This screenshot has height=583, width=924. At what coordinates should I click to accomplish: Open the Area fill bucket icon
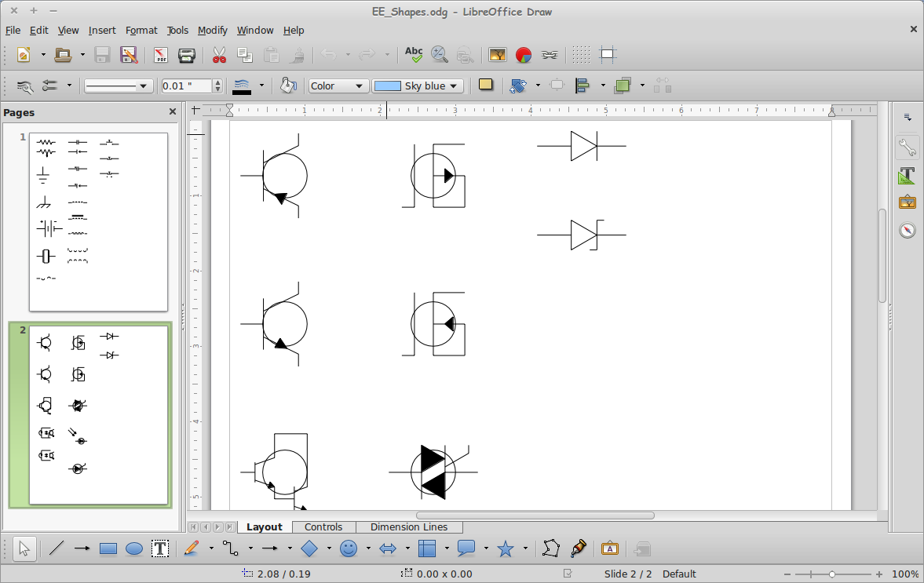pyautogui.click(x=287, y=86)
